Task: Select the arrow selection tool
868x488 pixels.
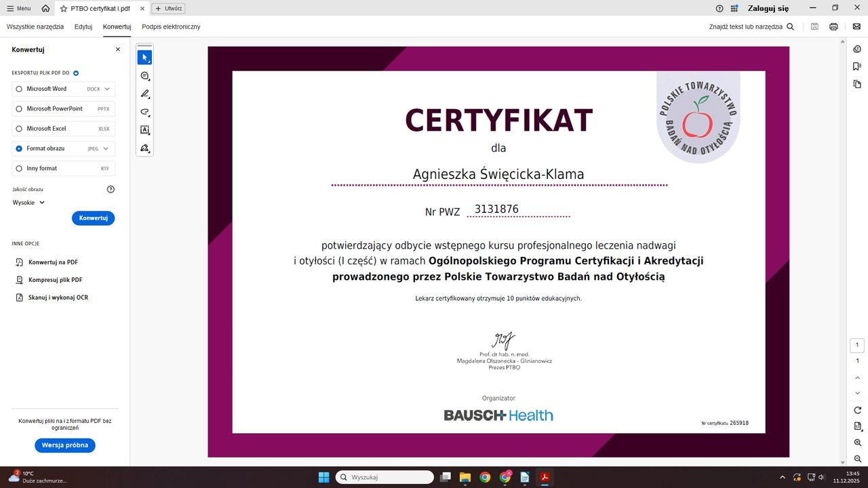Action: coord(144,58)
